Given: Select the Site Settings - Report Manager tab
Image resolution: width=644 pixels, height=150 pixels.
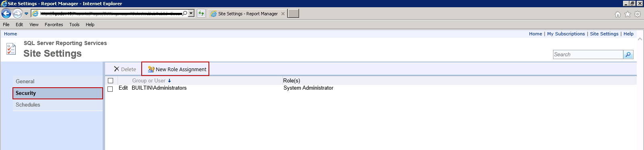Looking at the screenshot, I should pos(247,14).
